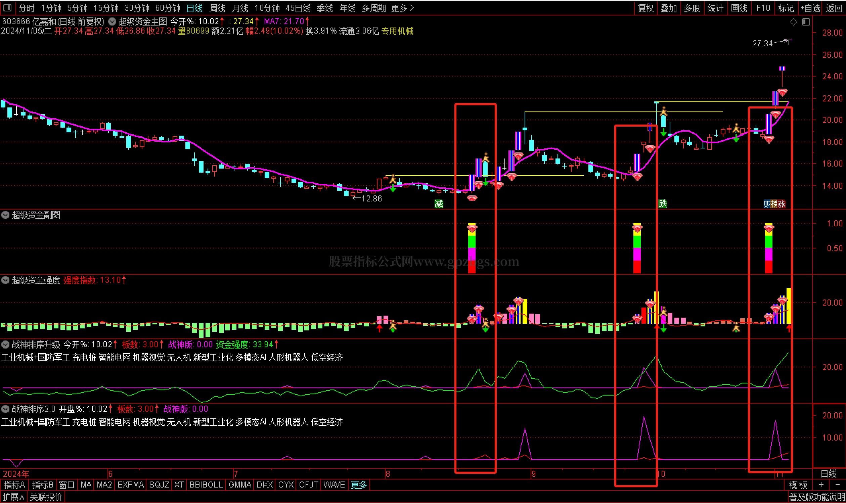Select the 5分钟 period
846x504 pixels.
click(x=78, y=8)
